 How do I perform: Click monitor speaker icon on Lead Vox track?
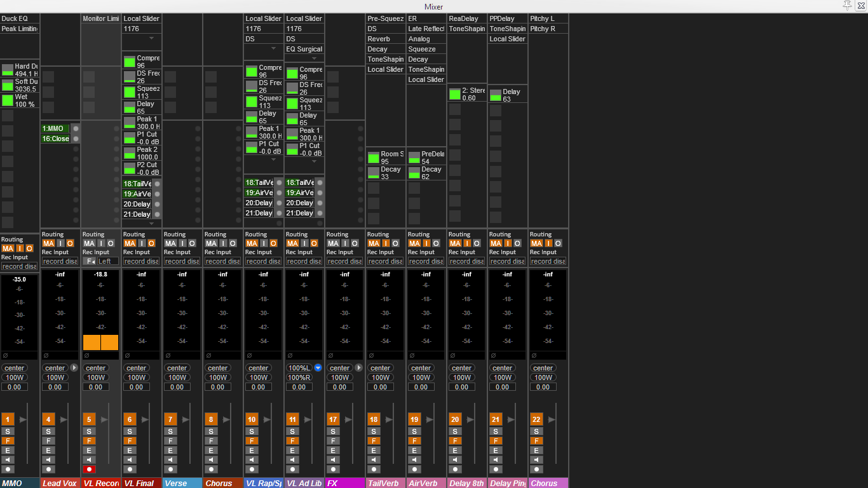[x=48, y=459]
